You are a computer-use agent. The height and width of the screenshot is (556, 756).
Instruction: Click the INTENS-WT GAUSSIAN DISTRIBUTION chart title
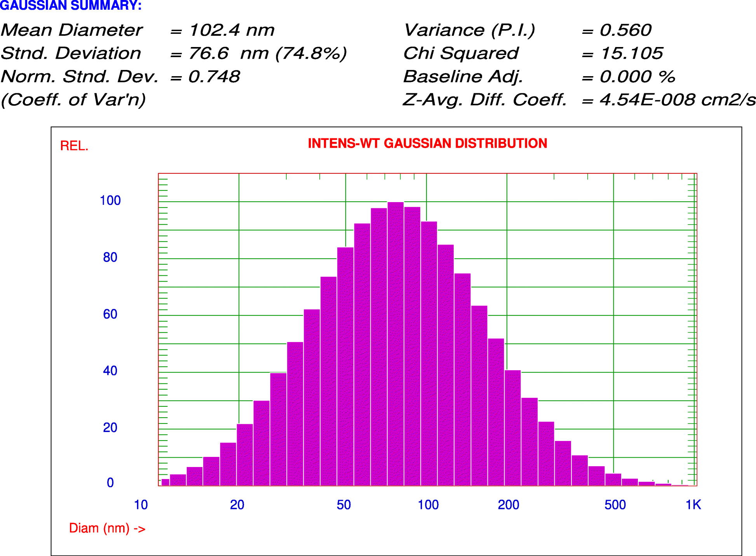427,143
